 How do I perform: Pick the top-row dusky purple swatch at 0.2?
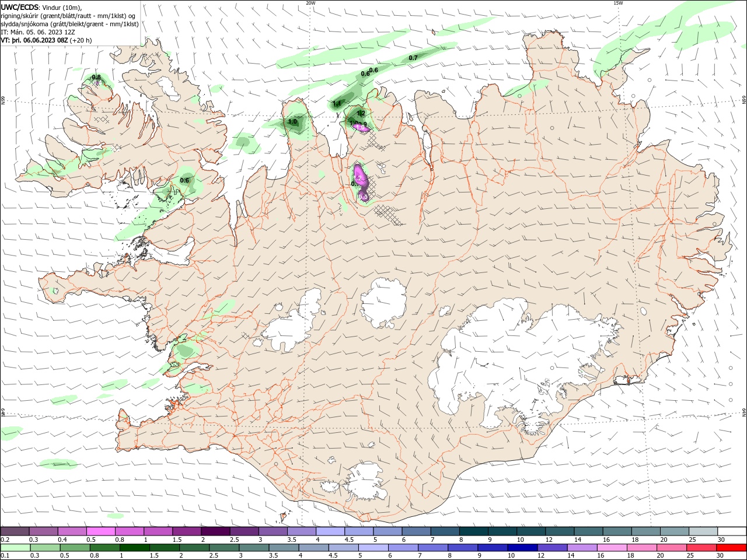pyautogui.click(x=15, y=531)
